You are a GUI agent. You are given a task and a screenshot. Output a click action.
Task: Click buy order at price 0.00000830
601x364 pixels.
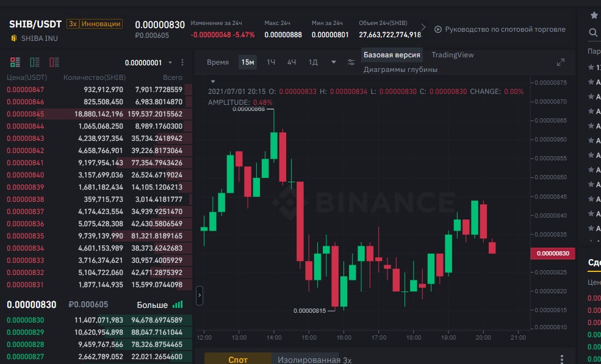point(99,320)
